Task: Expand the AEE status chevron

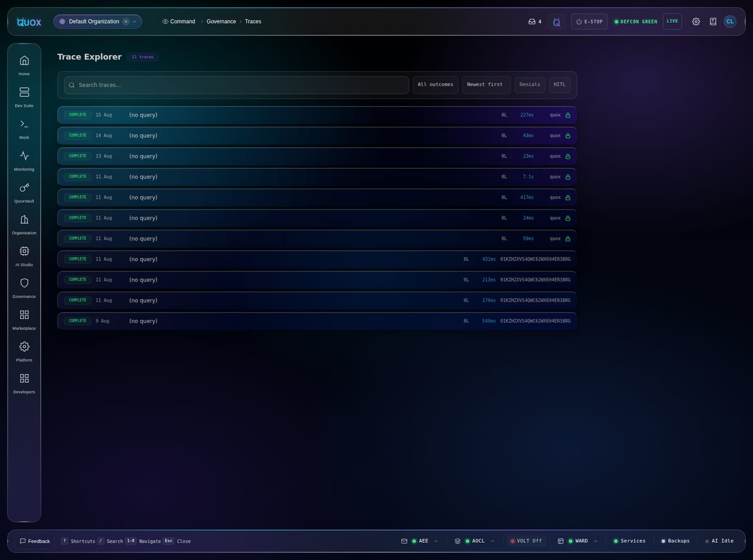Action: coord(436,541)
